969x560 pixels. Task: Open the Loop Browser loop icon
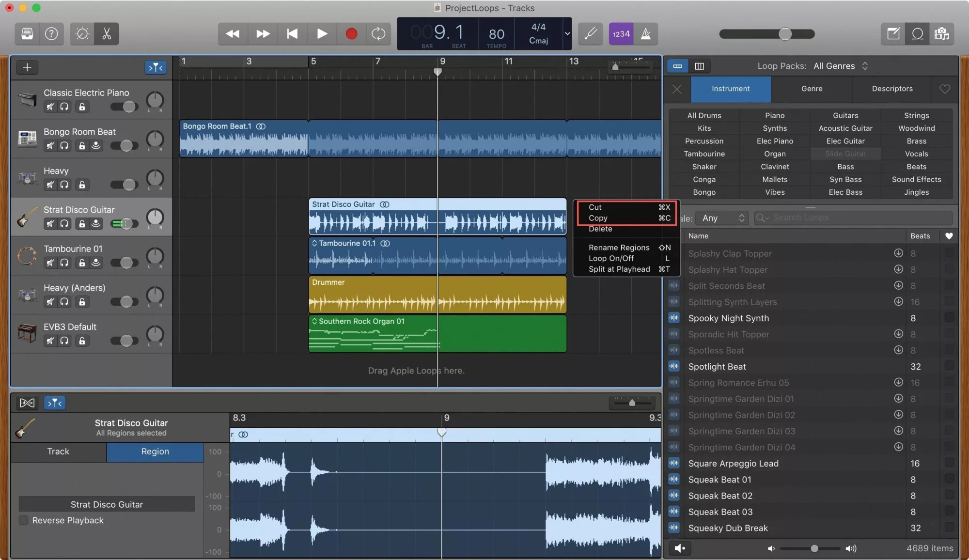(918, 34)
